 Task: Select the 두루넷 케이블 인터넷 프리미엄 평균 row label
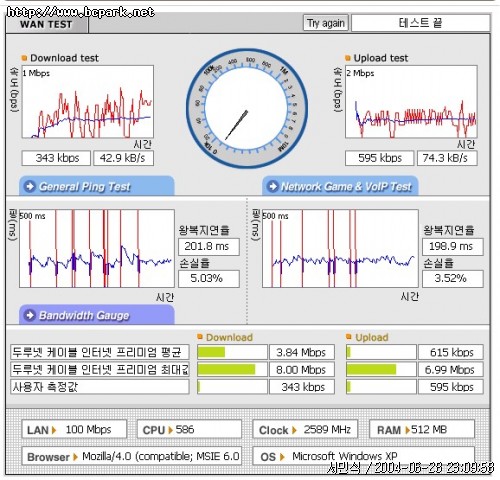click(100, 352)
